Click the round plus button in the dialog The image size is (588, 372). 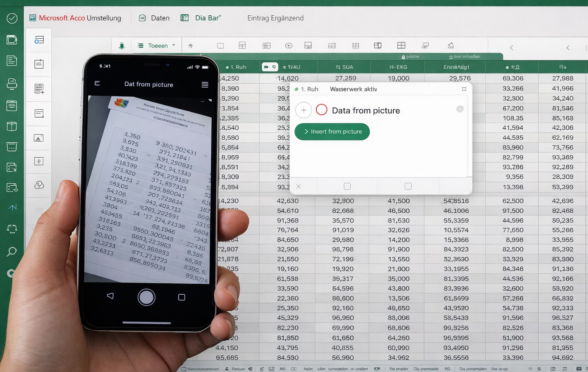[x=304, y=110]
